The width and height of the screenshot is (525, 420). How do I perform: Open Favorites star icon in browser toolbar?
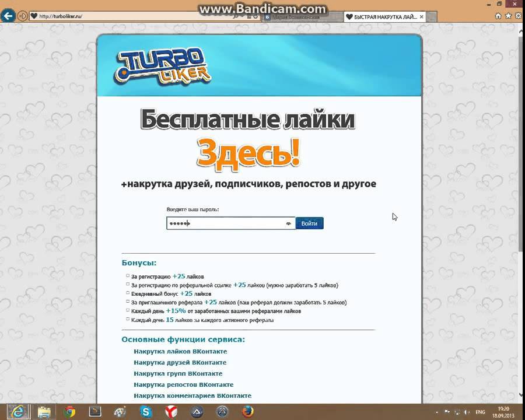(x=508, y=16)
